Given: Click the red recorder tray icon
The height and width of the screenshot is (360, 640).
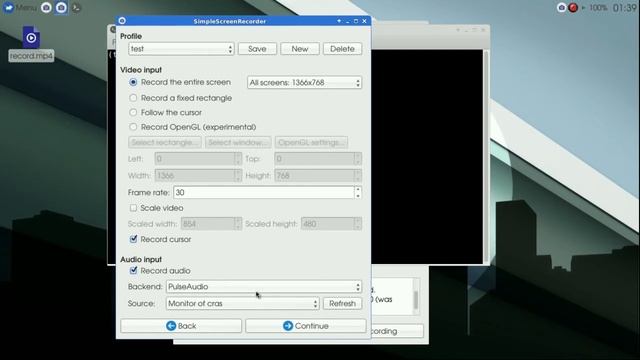Looking at the screenshot, I should (573, 7).
